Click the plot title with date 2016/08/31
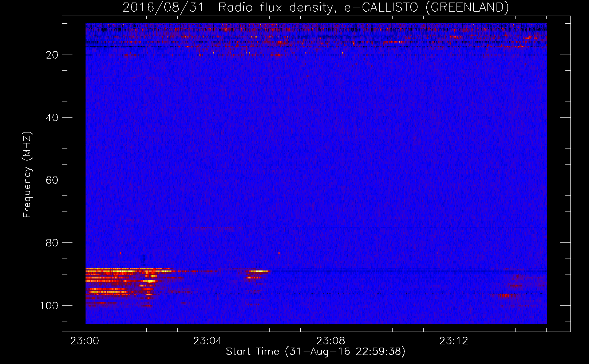Image resolution: width=589 pixels, height=364 pixels. [315, 7]
